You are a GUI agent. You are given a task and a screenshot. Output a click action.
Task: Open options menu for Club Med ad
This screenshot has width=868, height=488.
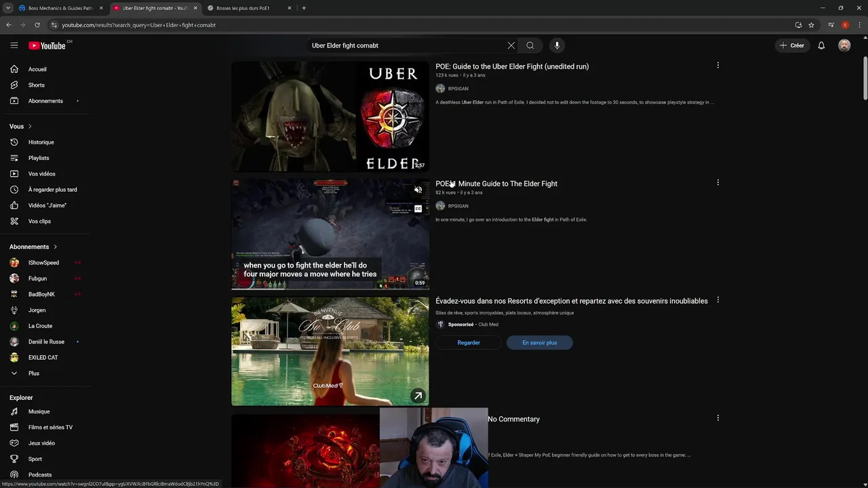coord(717,300)
